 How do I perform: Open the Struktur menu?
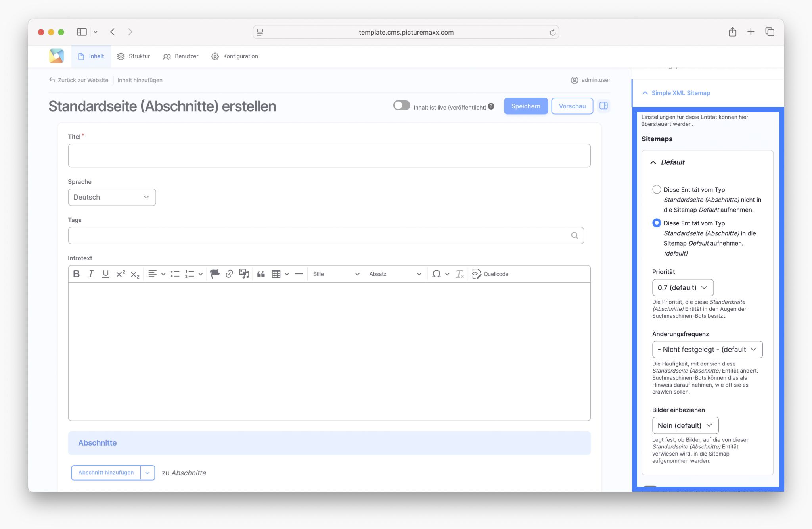(x=134, y=56)
